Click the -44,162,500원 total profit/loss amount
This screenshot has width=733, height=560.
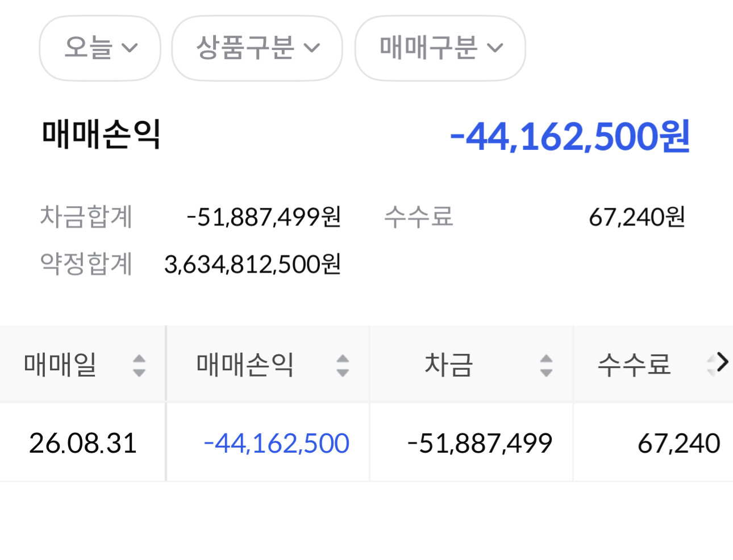click(x=570, y=137)
